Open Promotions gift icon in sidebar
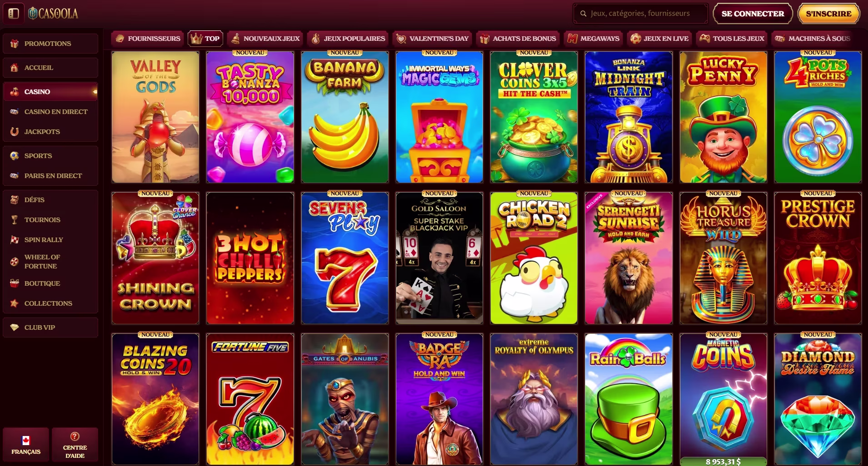 15,44
